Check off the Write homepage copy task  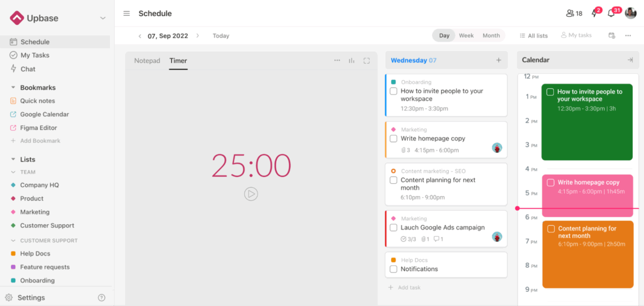click(x=393, y=139)
